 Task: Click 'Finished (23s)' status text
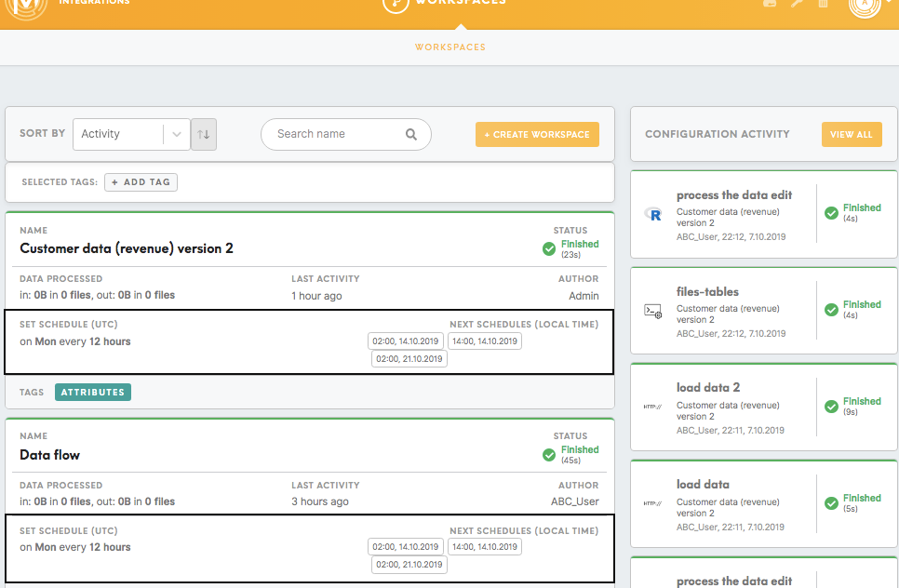tap(580, 248)
